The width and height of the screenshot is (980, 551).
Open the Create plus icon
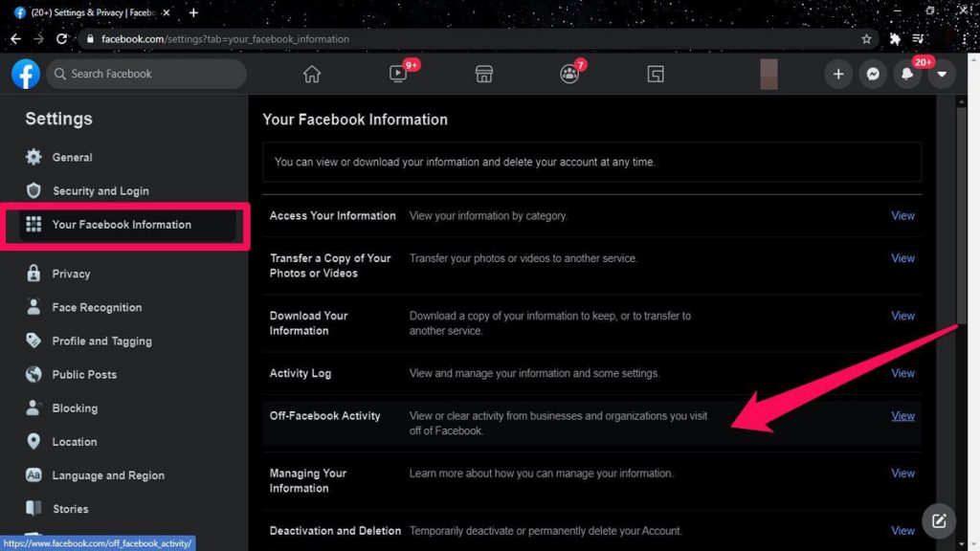pos(838,74)
